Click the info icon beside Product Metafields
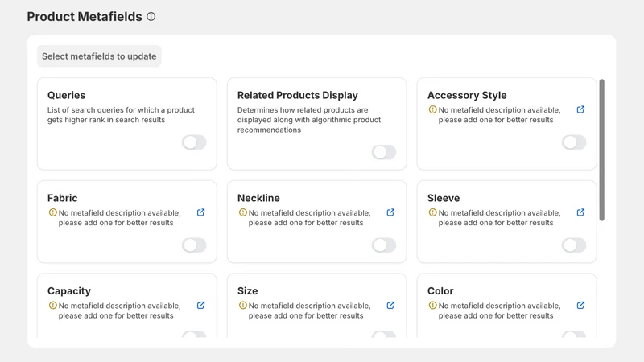644x362 pixels. click(151, 16)
